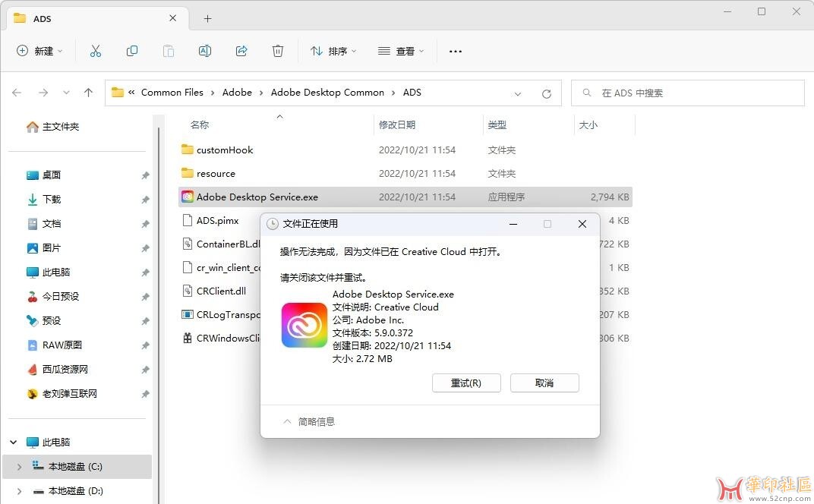
Task: Click the 在 ADS 中搜索 search box
Action: [688, 93]
